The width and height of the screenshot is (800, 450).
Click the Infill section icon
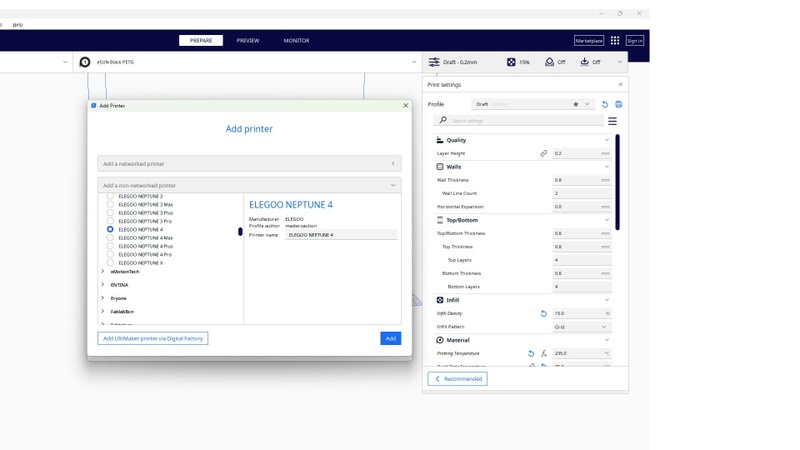pyautogui.click(x=440, y=300)
